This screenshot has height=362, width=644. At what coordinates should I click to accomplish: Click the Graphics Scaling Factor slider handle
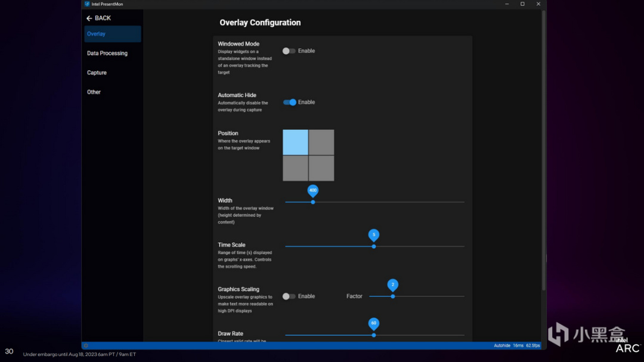click(392, 296)
